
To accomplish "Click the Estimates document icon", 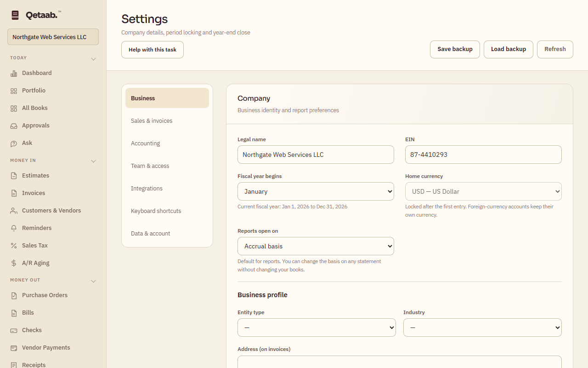I will click(x=14, y=176).
